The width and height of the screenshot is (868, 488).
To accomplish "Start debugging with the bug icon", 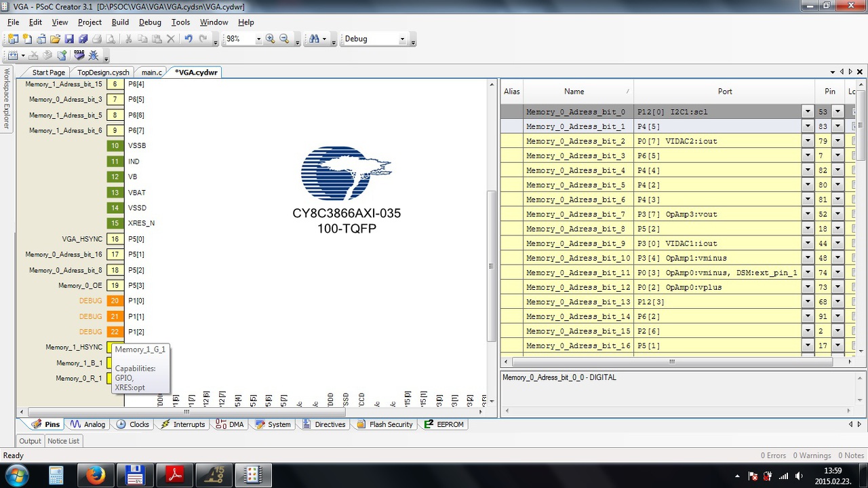I will (94, 56).
